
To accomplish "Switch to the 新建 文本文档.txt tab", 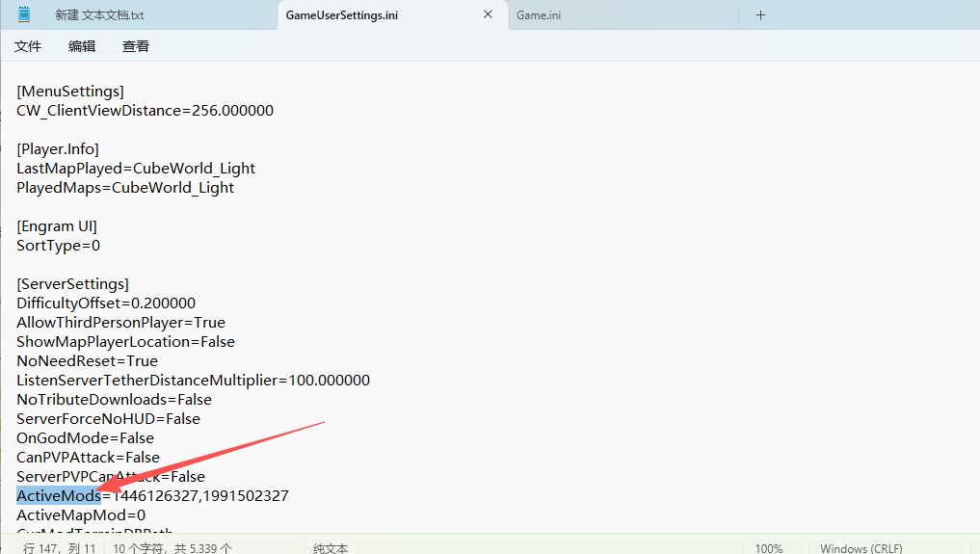I will [99, 15].
